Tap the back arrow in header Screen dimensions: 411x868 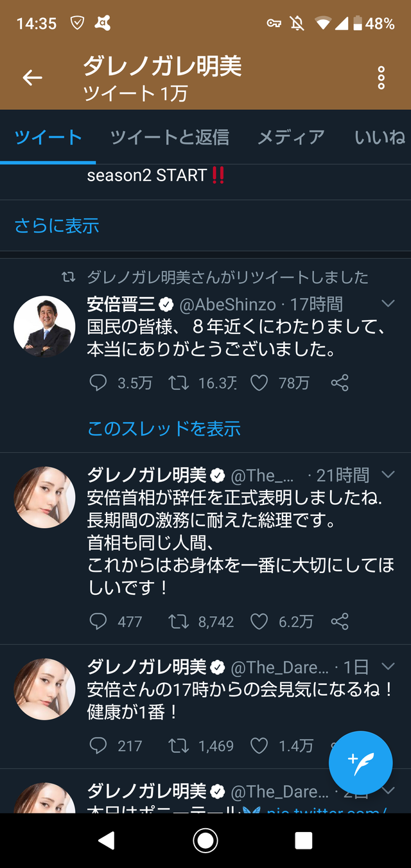[32, 78]
